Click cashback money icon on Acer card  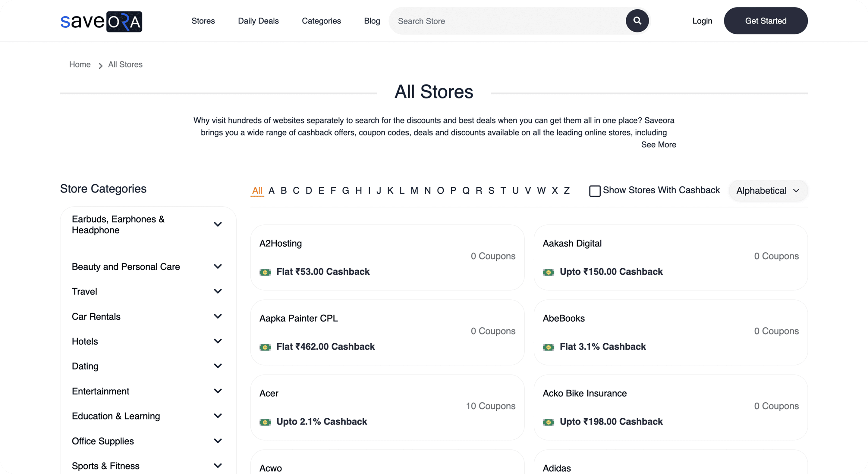tap(265, 422)
